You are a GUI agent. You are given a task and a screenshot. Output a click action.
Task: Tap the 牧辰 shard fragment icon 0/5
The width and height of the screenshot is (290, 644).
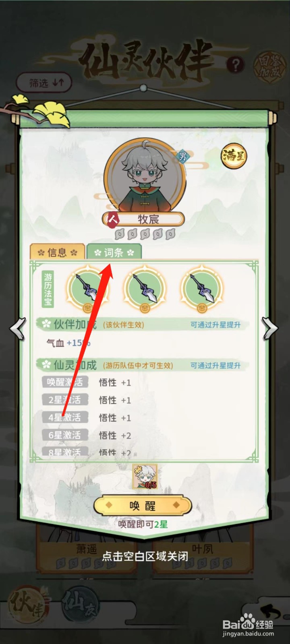point(145,477)
